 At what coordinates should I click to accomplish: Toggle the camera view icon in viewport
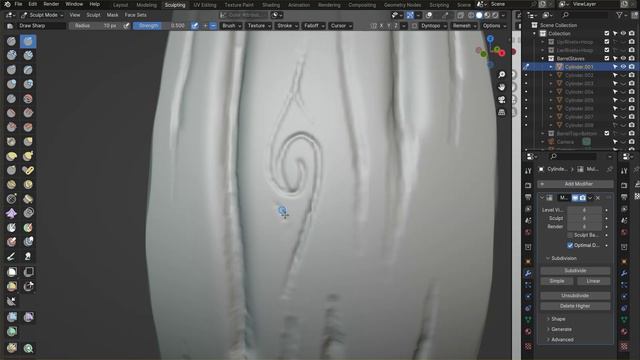coord(502,100)
